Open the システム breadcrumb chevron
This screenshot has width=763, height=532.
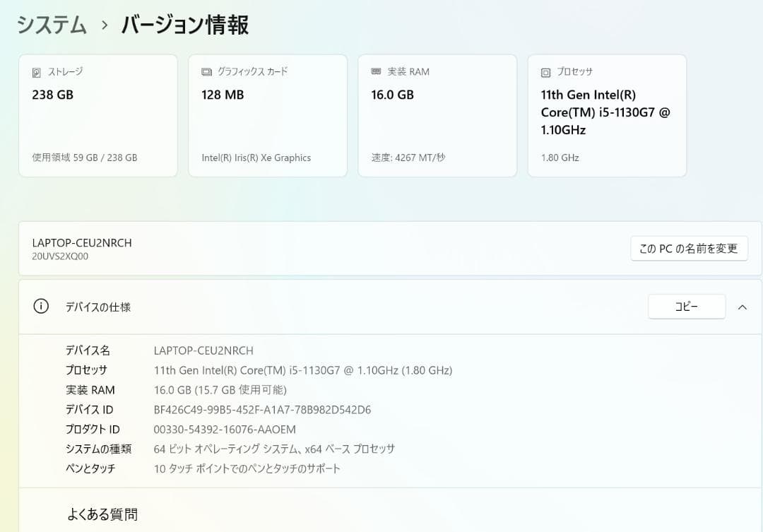(x=103, y=24)
